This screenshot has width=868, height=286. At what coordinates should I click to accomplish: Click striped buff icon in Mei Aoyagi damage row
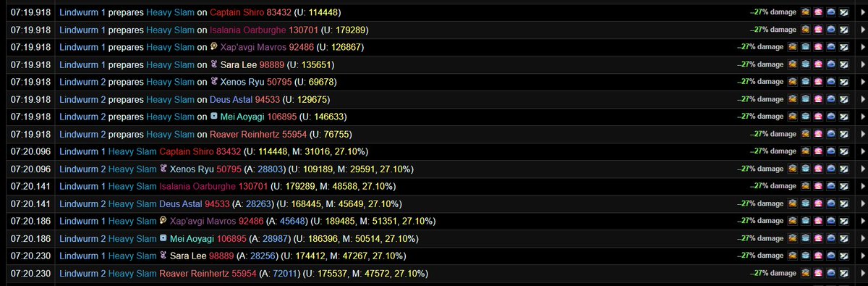point(843,237)
